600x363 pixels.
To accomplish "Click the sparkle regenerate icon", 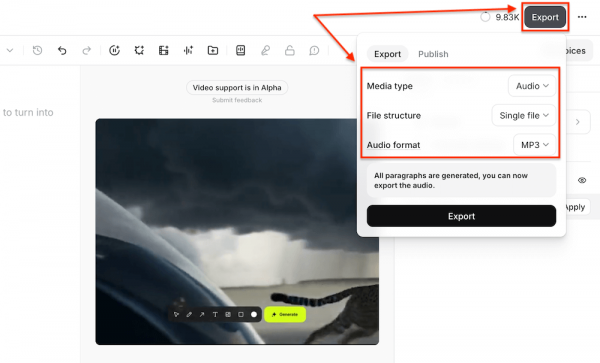I will pyautogui.click(x=139, y=50).
